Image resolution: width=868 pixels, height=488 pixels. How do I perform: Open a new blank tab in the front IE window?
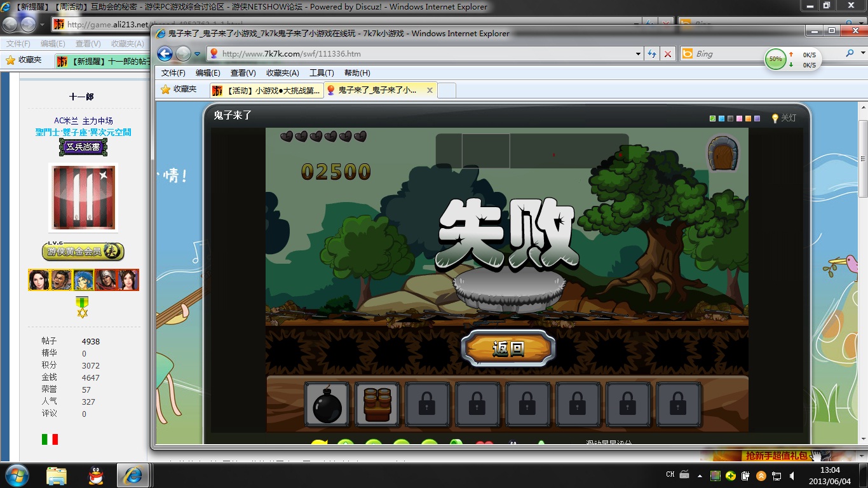(447, 90)
